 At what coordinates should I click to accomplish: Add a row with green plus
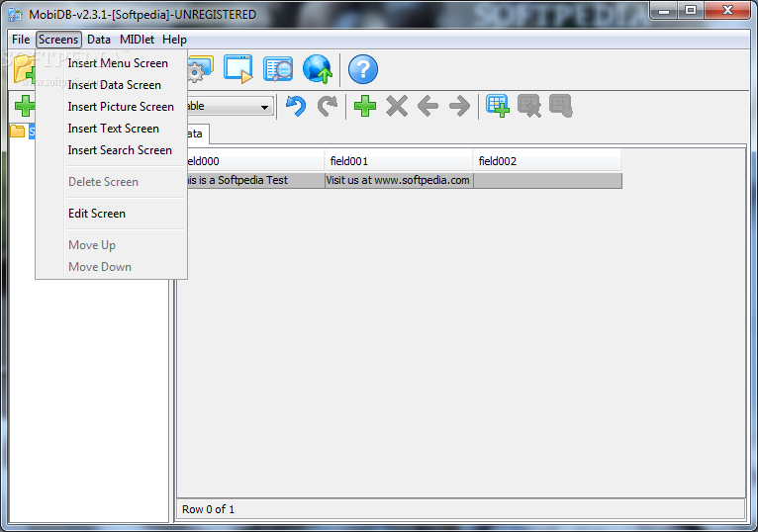click(365, 106)
